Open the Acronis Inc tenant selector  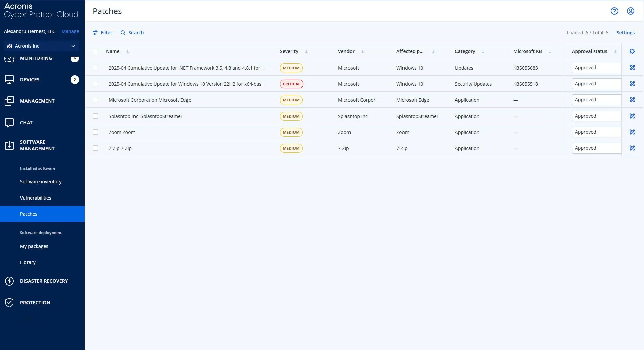[x=41, y=46]
